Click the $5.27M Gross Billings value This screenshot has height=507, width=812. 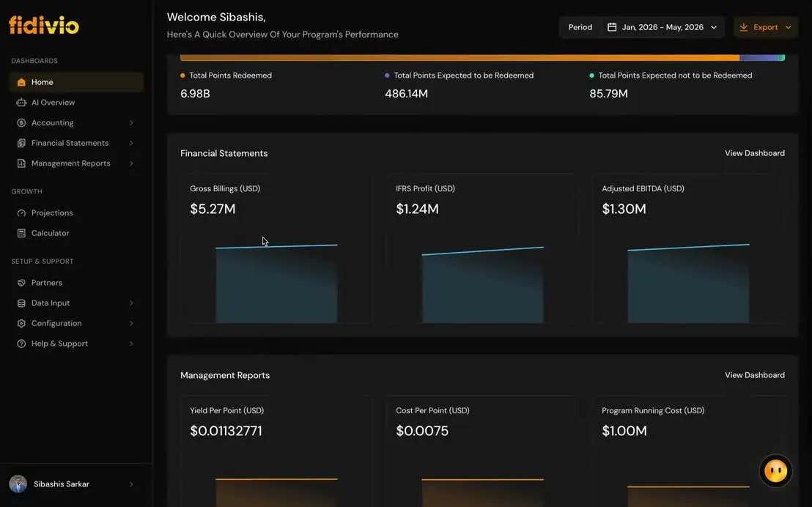pyautogui.click(x=213, y=209)
